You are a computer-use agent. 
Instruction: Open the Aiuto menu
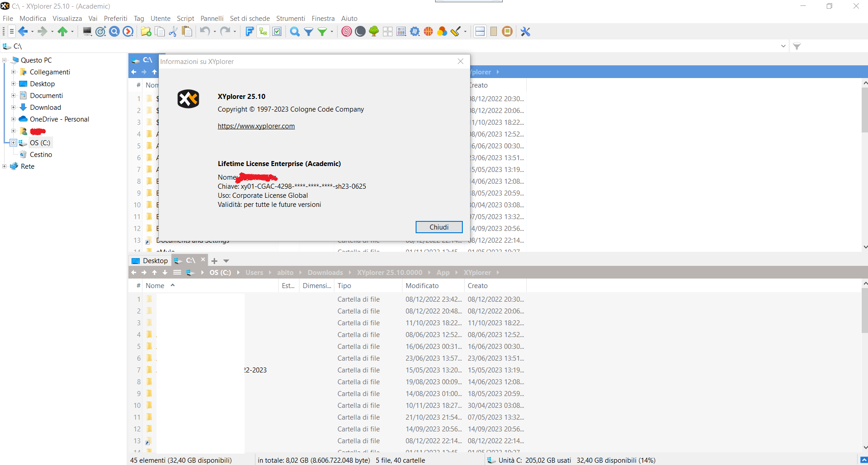pyautogui.click(x=349, y=19)
